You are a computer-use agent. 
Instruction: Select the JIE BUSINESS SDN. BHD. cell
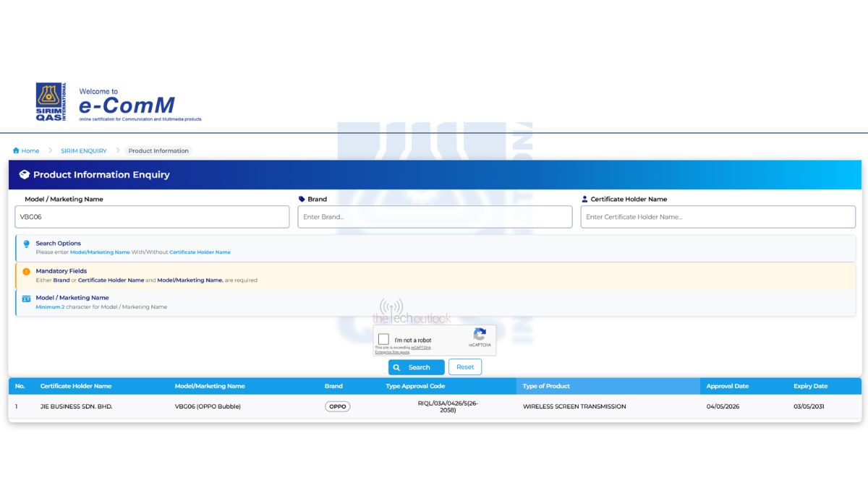(x=77, y=406)
